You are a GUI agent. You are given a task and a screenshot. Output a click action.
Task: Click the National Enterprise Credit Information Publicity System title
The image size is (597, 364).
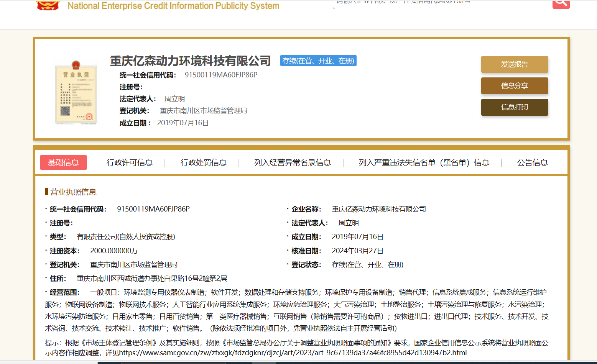coord(173,6)
